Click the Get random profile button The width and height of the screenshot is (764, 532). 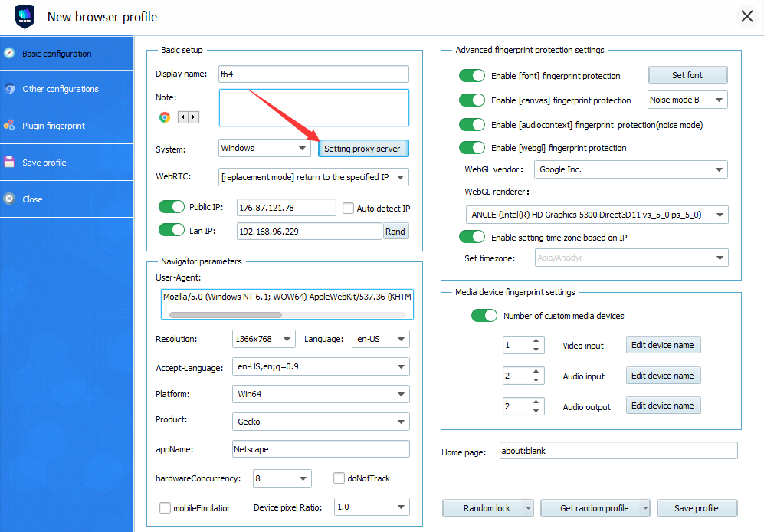[591, 508]
